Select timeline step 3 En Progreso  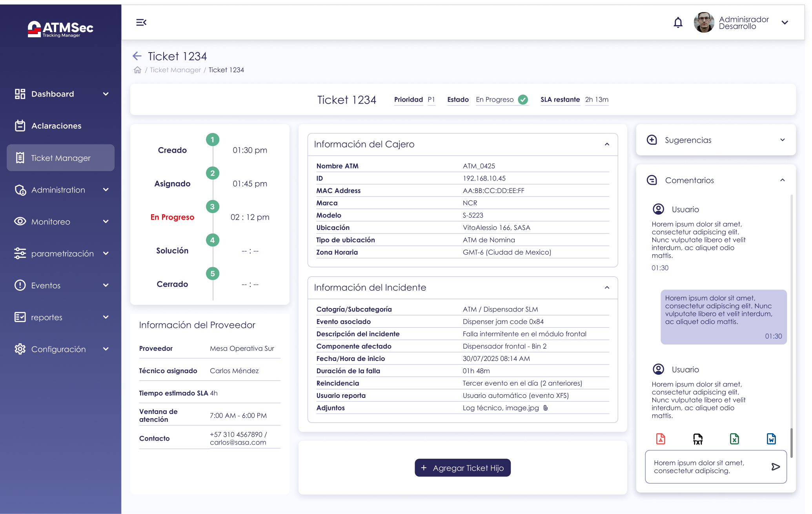pos(213,207)
